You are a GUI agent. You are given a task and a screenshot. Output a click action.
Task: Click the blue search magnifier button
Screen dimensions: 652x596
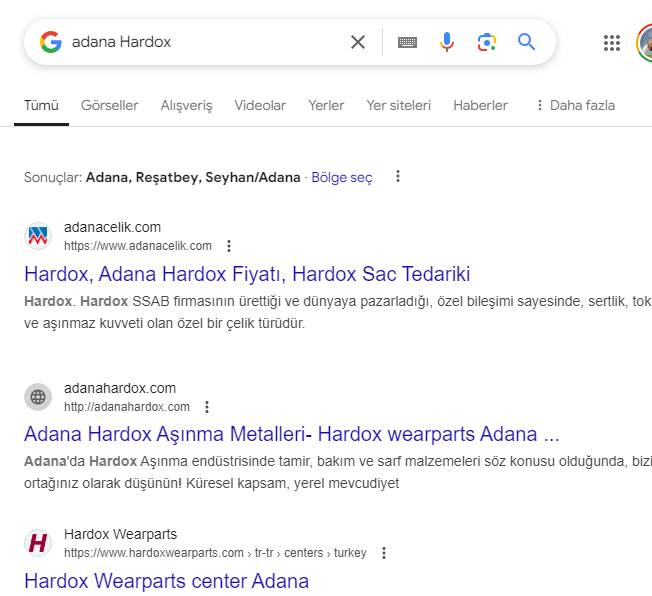tap(526, 42)
